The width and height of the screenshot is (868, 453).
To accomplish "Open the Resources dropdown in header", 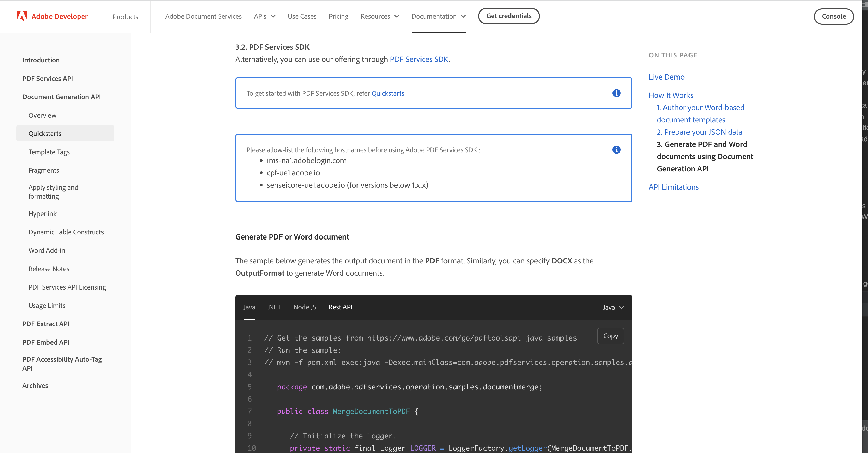I will (x=379, y=16).
